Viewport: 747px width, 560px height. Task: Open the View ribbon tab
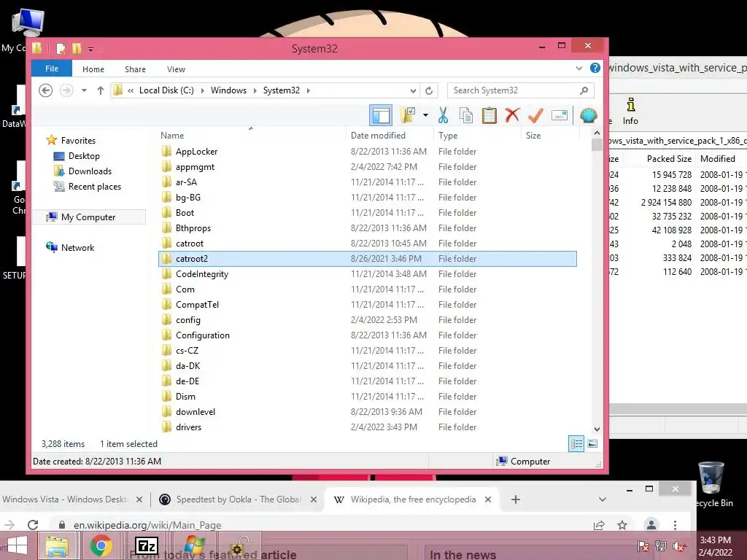[x=176, y=69]
